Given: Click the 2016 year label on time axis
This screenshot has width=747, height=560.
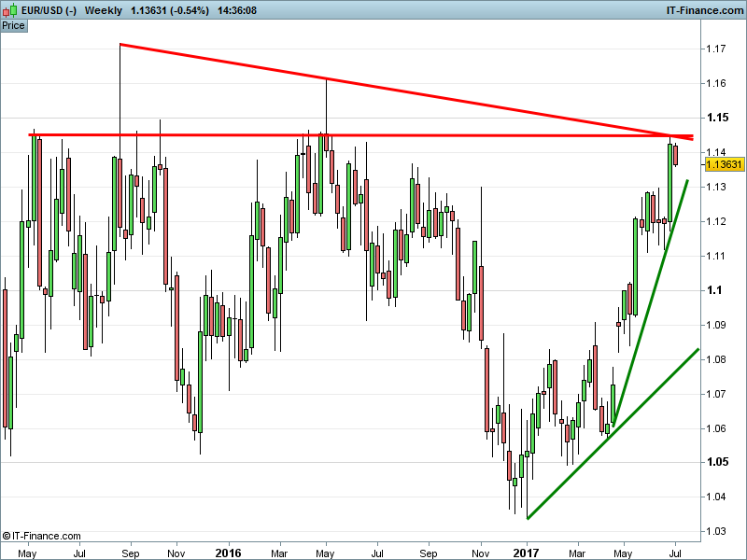Looking at the screenshot, I should (228, 553).
